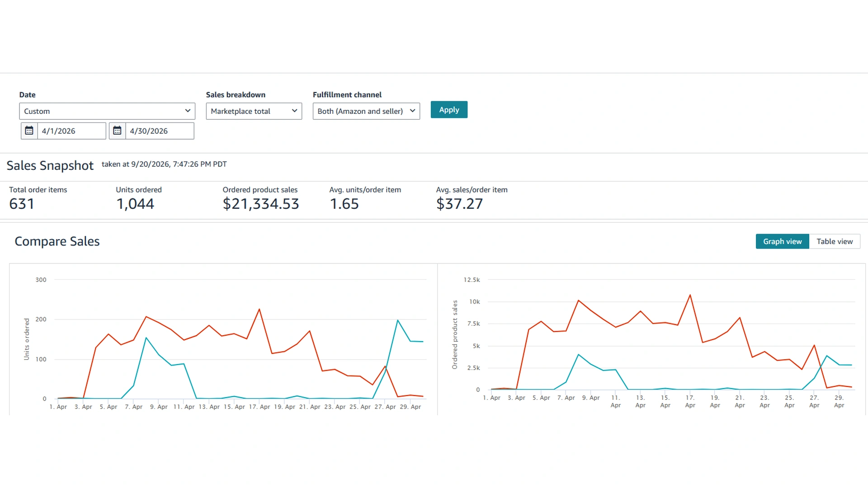The width and height of the screenshot is (868, 488).
Task: Click 29. Apr label on units chart
Action: (410, 407)
